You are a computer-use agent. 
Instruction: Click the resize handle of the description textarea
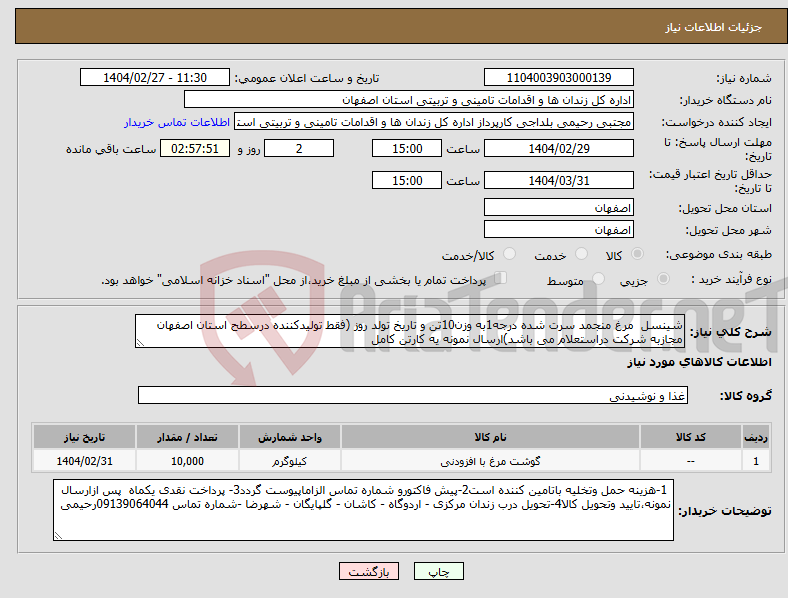click(140, 343)
